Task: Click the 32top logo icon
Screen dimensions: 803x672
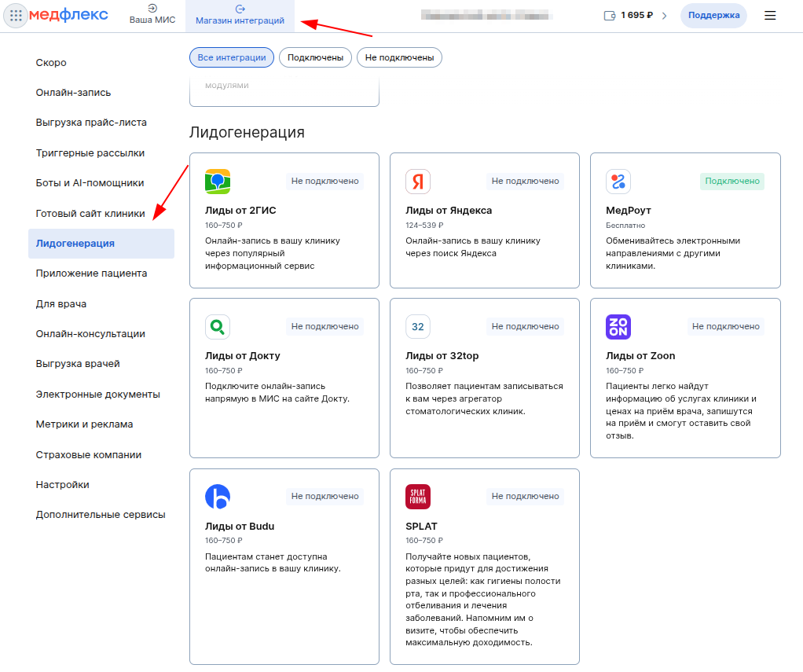Action: pos(418,327)
